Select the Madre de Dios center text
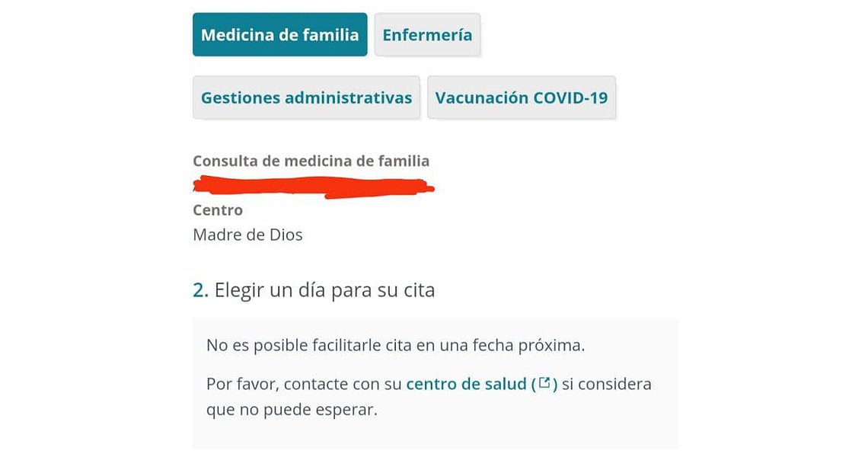The image size is (868, 457). tap(247, 235)
